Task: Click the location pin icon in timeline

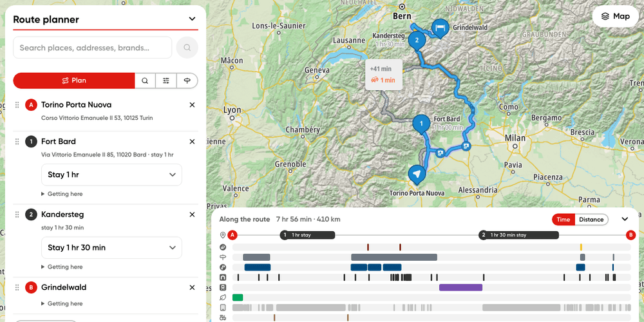Action: pos(223,235)
